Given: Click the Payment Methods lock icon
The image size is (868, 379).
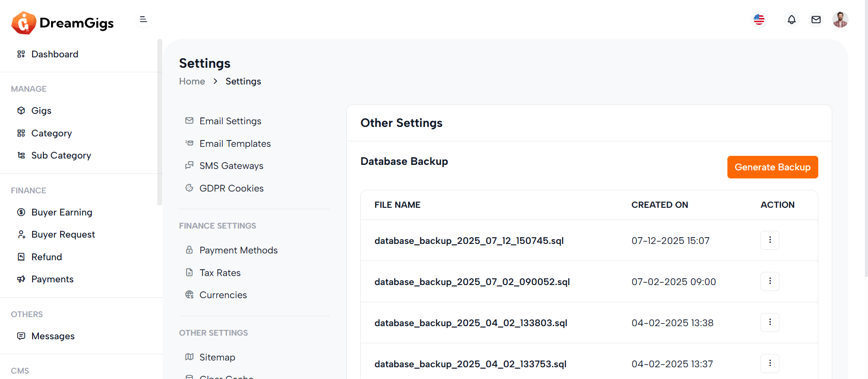Looking at the screenshot, I should pyautogui.click(x=189, y=250).
